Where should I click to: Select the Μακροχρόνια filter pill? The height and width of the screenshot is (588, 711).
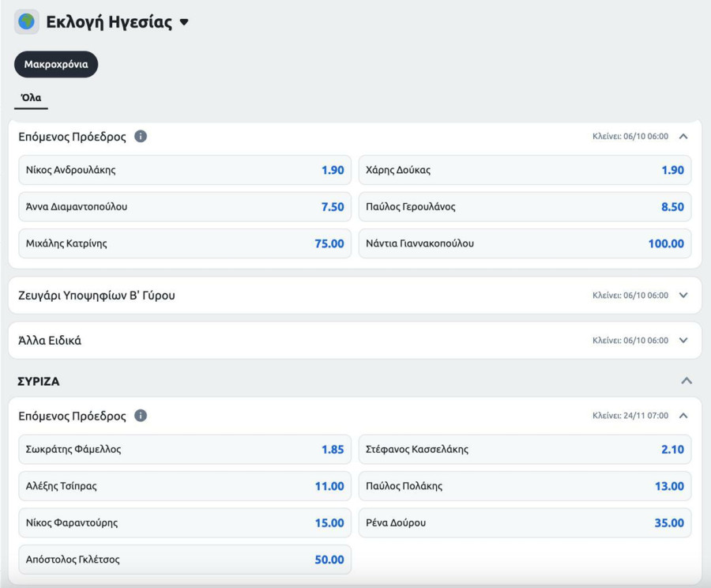click(x=56, y=65)
